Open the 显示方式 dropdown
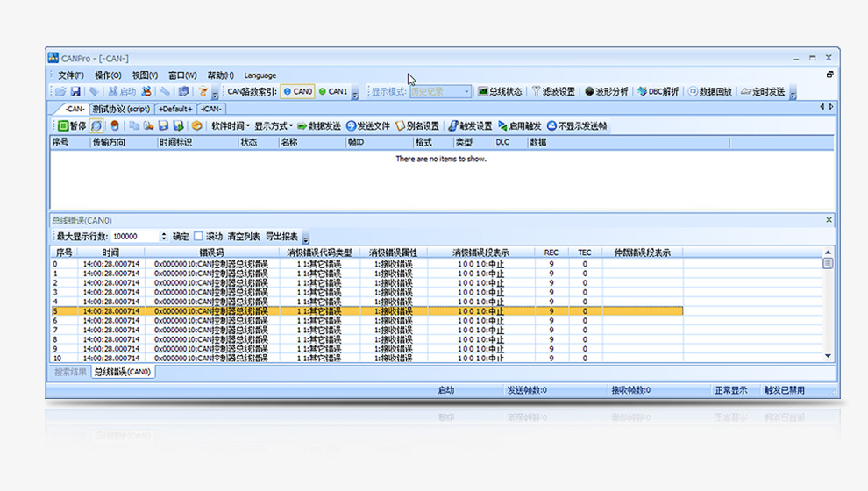 point(274,126)
